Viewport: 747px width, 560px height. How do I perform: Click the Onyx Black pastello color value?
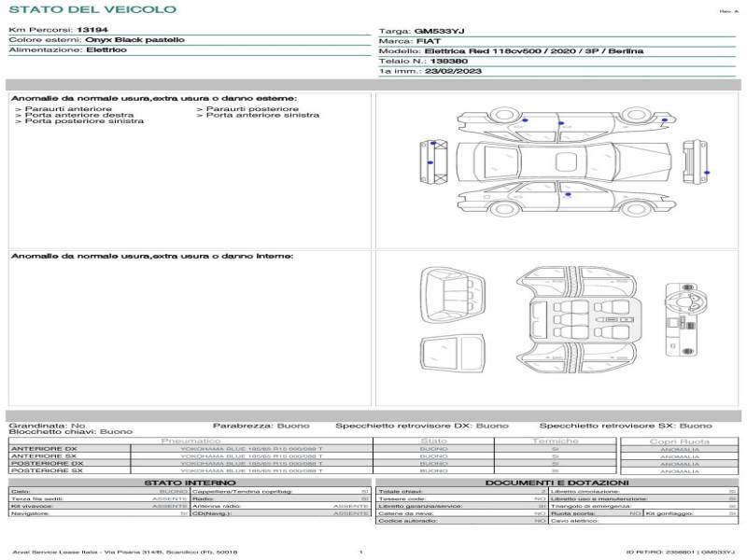point(134,40)
